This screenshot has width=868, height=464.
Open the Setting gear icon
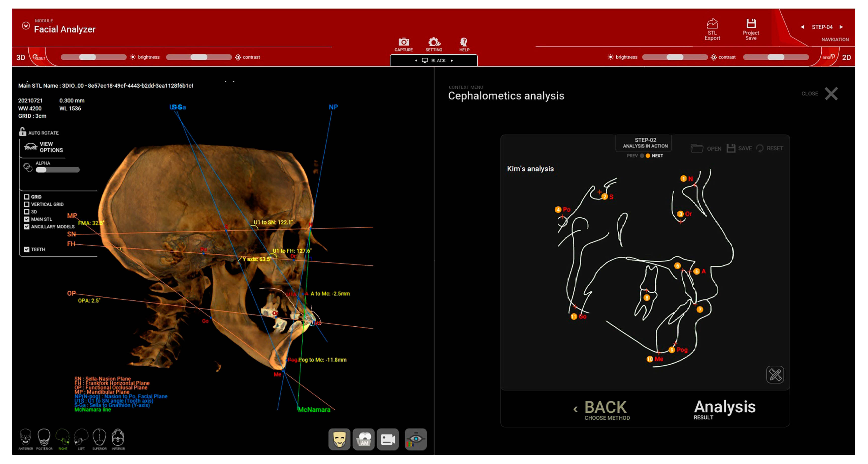click(x=434, y=43)
